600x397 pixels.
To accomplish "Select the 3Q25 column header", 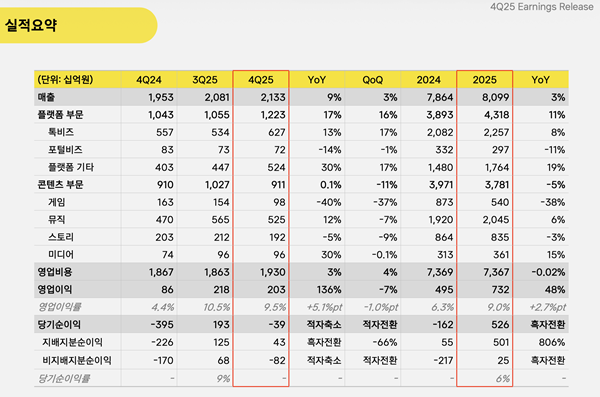I will 205,80.
